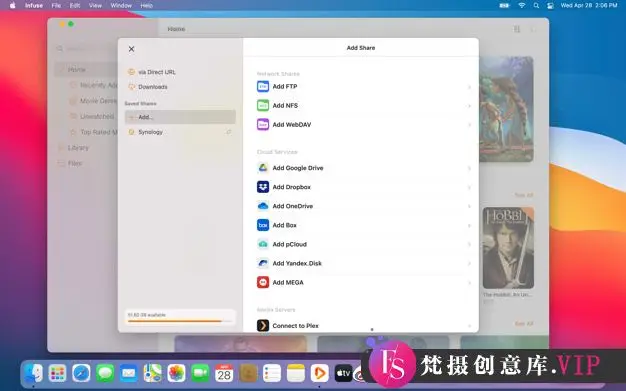Expand the Add OneDrive chevron
Image resolution: width=626 pixels, height=391 pixels.
pyautogui.click(x=470, y=206)
